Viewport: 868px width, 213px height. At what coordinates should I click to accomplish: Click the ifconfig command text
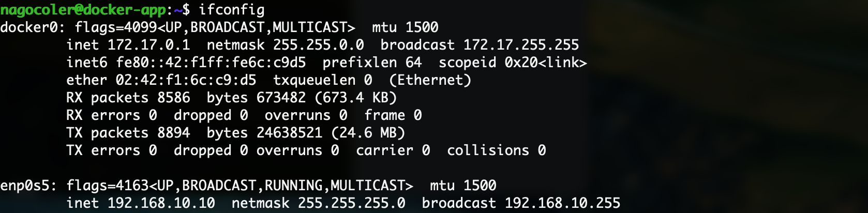point(231,10)
